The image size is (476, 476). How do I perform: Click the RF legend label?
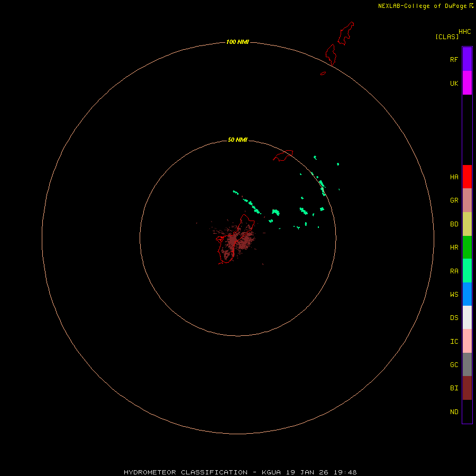(x=454, y=60)
